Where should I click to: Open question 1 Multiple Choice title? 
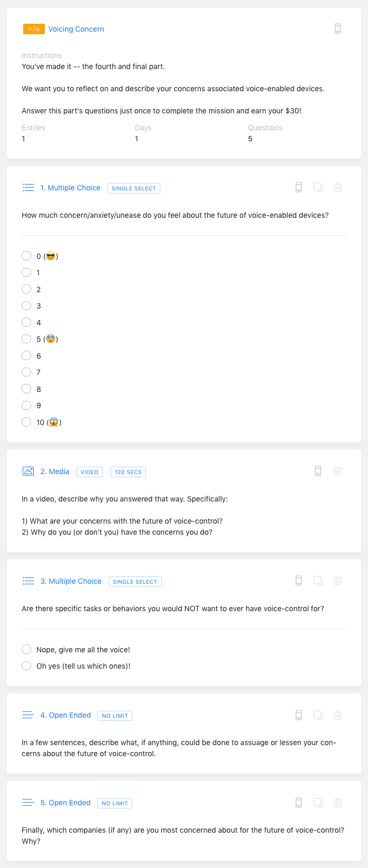click(70, 188)
